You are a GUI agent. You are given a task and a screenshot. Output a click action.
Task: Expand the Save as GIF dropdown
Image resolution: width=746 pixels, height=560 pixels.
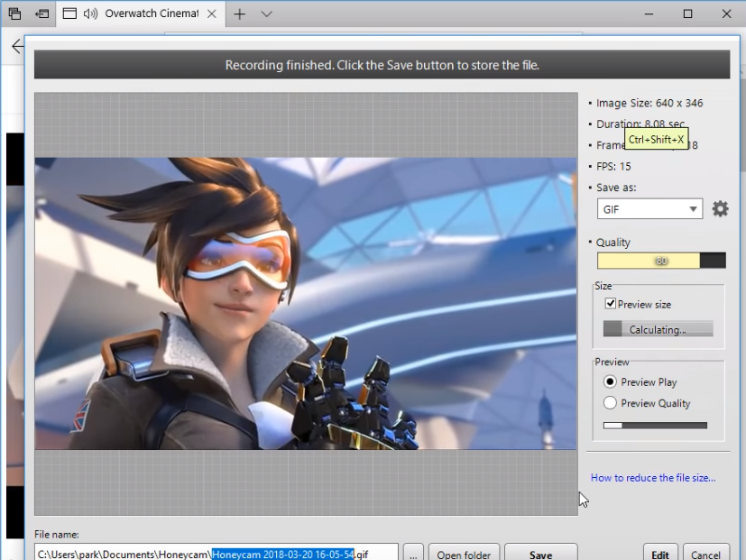[x=649, y=209]
